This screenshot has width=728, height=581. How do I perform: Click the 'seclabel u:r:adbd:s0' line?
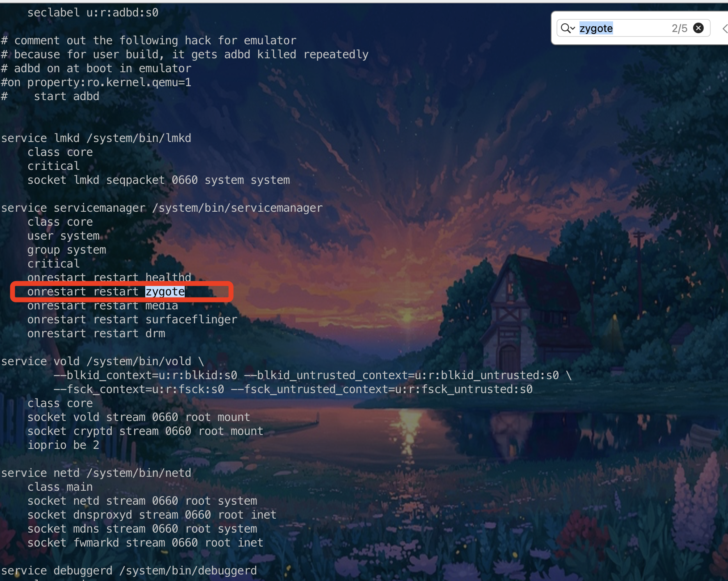click(93, 13)
